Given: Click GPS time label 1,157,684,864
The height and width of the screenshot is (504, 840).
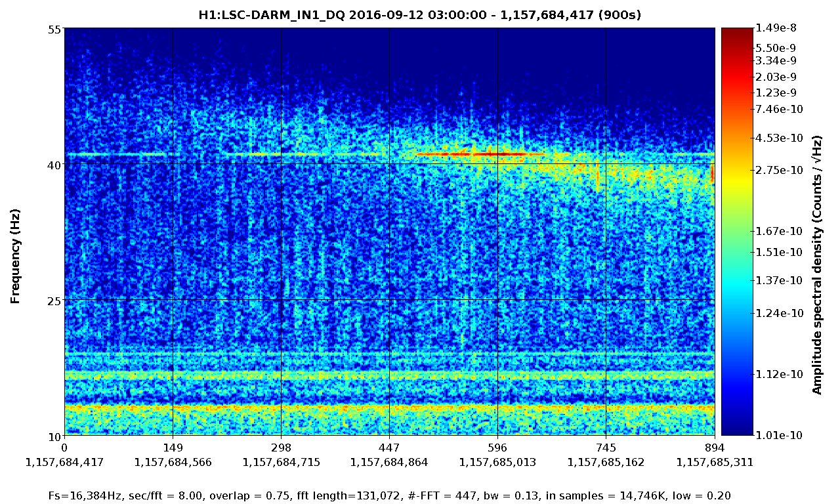Looking at the screenshot, I should [x=389, y=462].
